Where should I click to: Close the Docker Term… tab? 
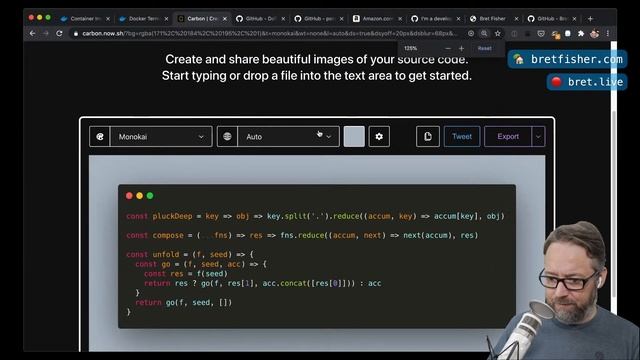[x=166, y=19]
